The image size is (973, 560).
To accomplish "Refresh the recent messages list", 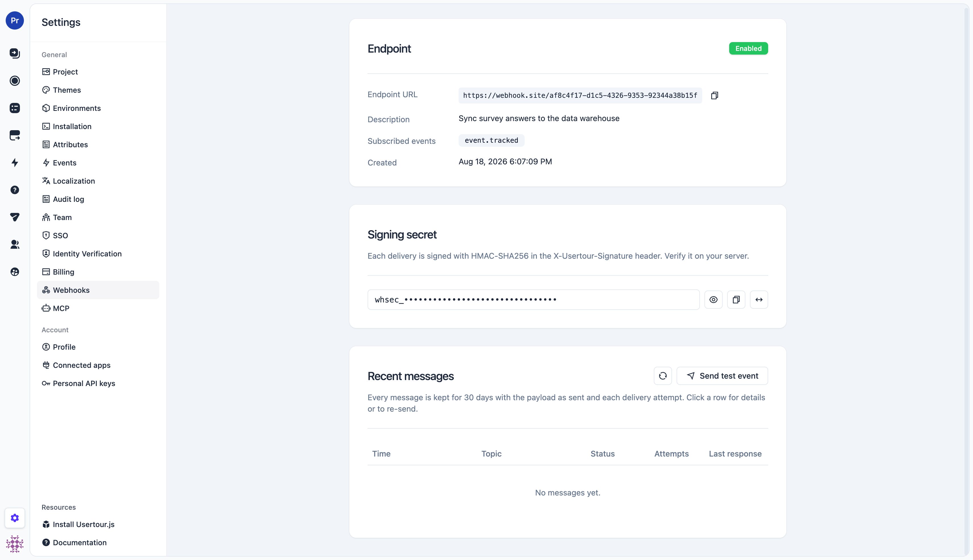I will (x=662, y=376).
